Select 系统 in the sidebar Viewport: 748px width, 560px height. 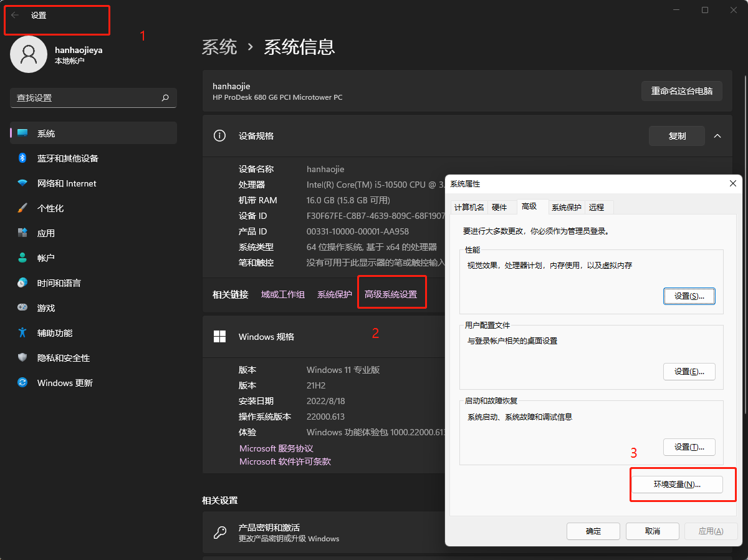(x=93, y=133)
